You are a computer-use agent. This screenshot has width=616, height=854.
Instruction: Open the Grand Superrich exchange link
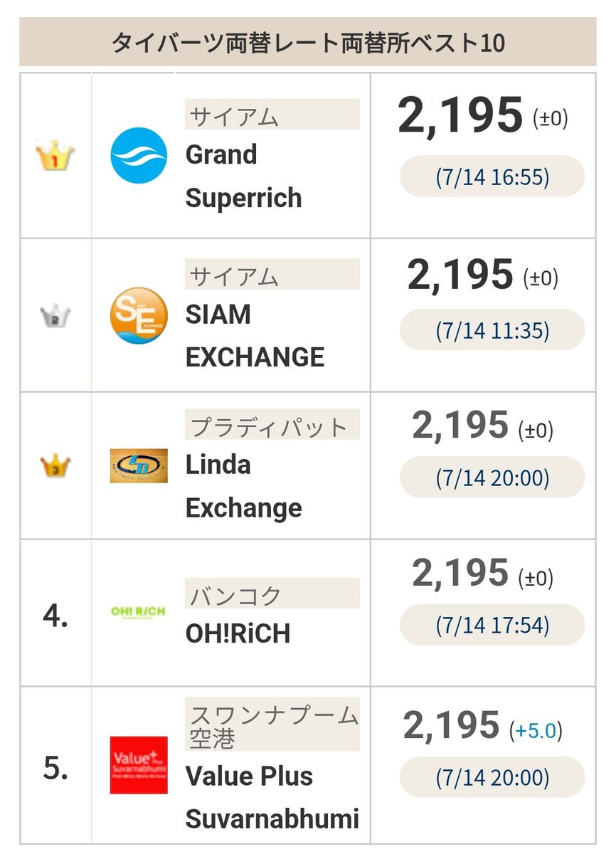pos(243,176)
